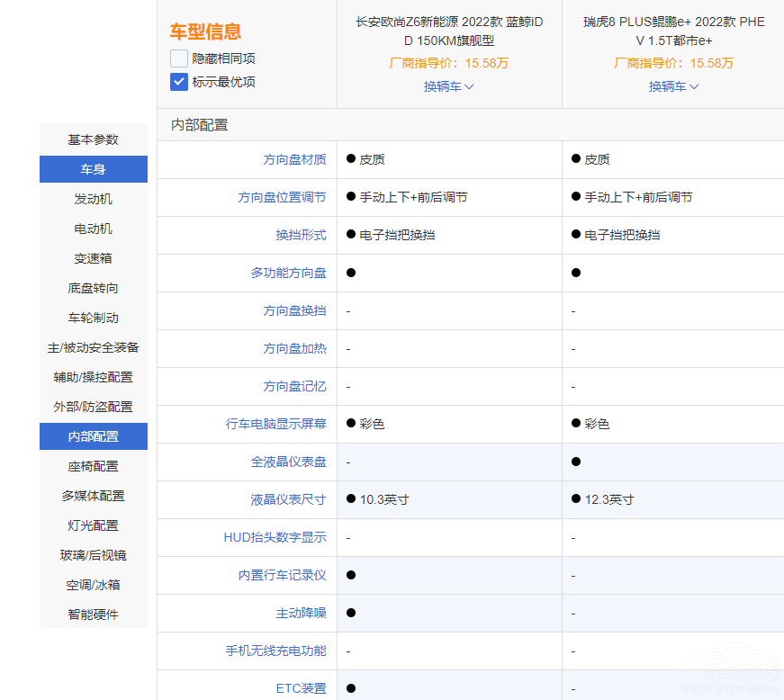The image size is (784, 700).
Task: Uncheck the 标示最优项 checkbox
Action: (x=179, y=82)
